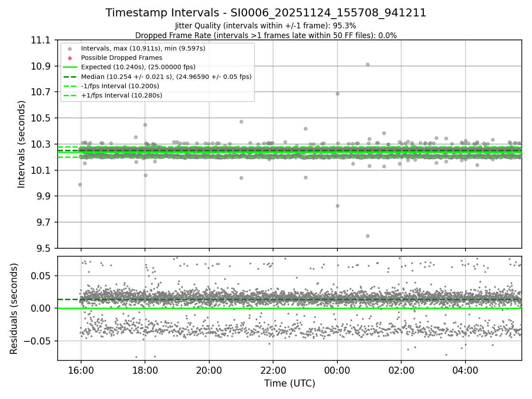Click the 'Intervals (seconds)' y-axis label
This screenshot has width=532, height=399.
click(22, 144)
